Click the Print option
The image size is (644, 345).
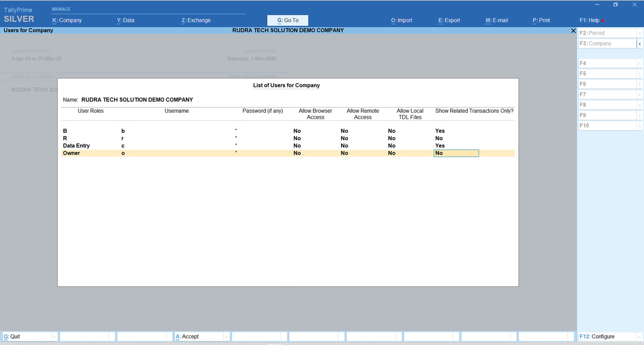(541, 20)
